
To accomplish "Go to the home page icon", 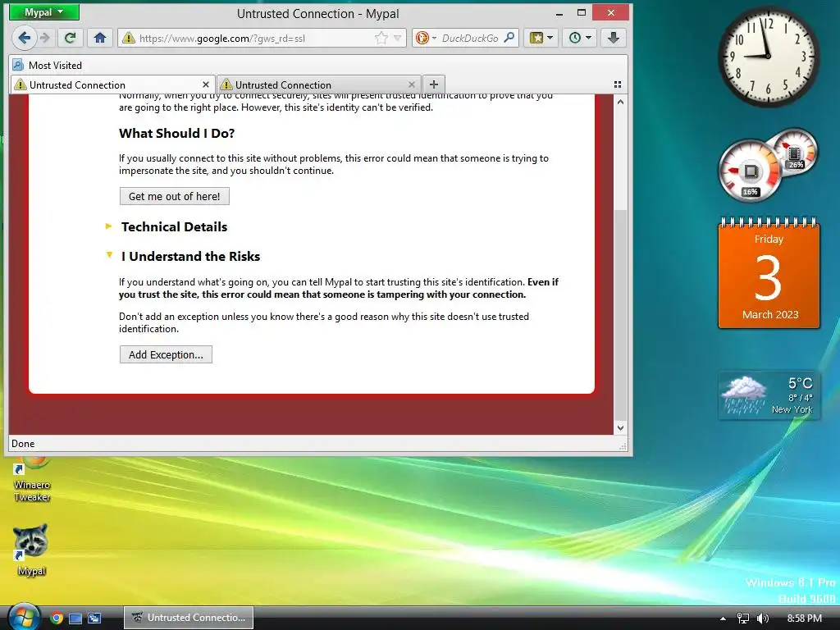I will [x=99, y=38].
